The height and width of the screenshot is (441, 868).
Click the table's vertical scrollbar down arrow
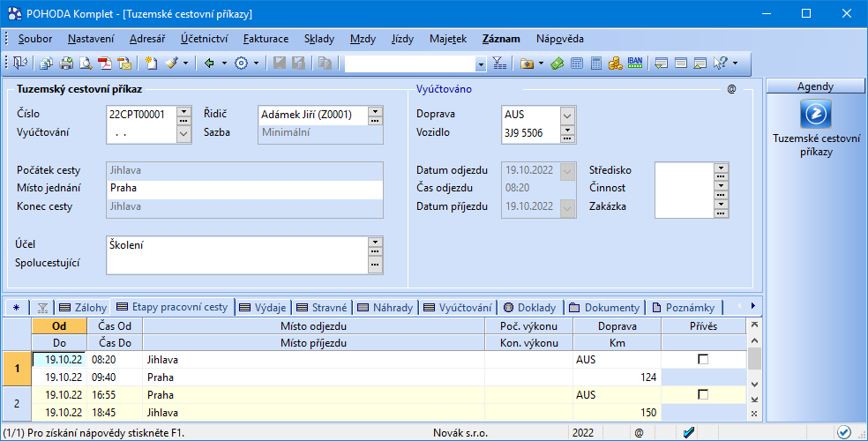coord(753,385)
